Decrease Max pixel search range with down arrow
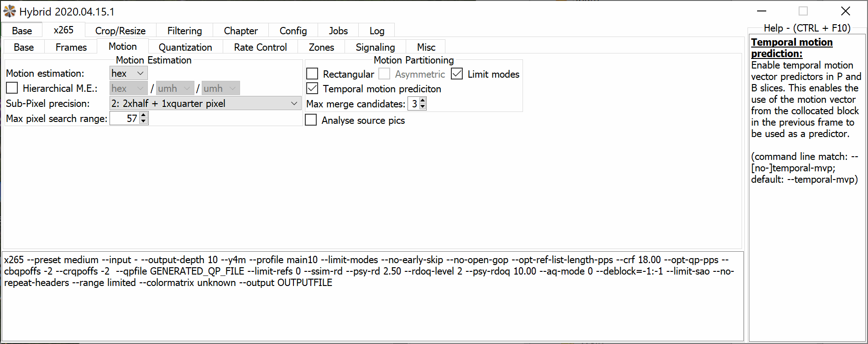The width and height of the screenshot is (868, 344). coord(144,122)
